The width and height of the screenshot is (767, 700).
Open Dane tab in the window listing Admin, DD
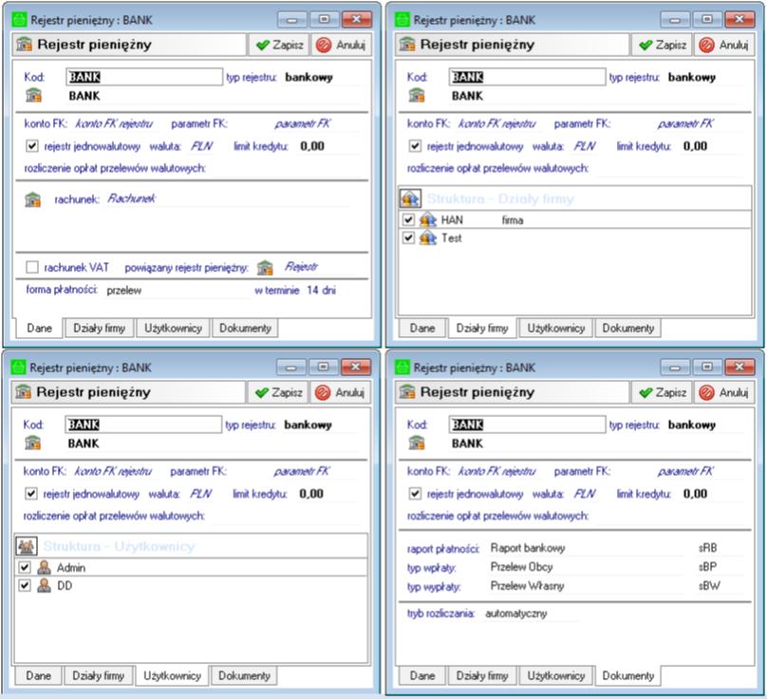pos(38,676)
